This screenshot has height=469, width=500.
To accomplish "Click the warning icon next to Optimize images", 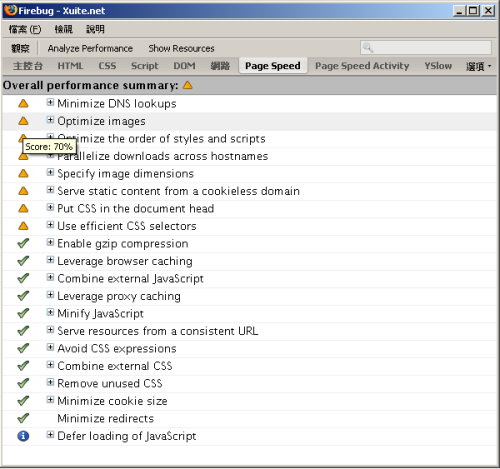I will pos(23,121).
